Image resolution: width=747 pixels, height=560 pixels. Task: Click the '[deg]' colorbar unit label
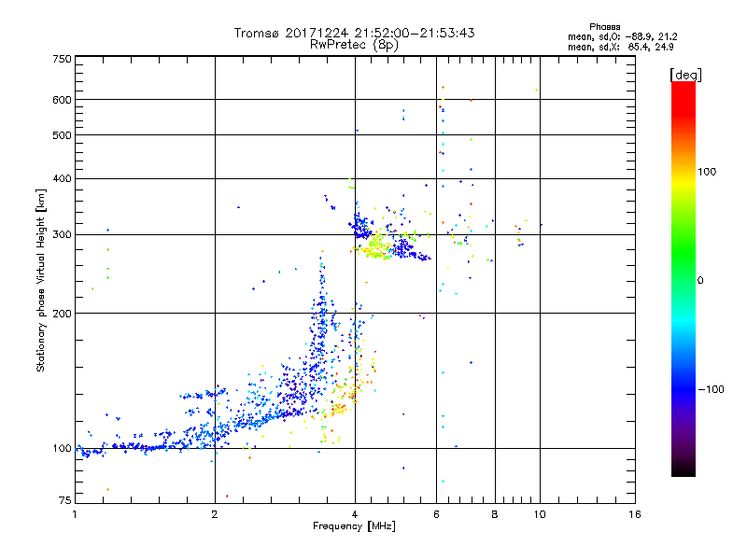685,75
